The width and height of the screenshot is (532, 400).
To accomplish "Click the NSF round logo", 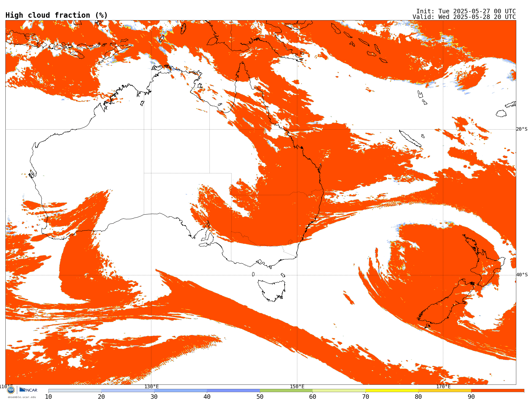I will point(11,390).
